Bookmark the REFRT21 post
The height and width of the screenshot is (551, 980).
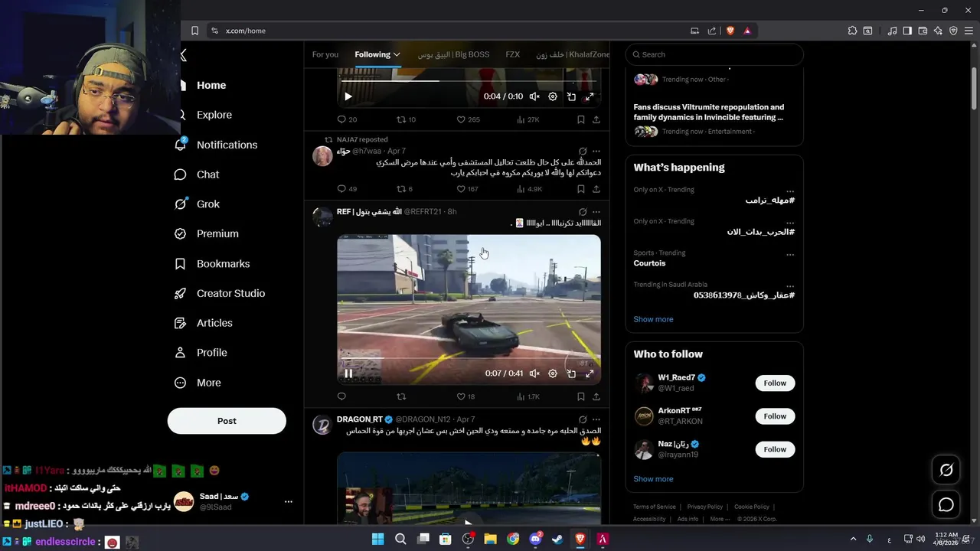(581, 396)
